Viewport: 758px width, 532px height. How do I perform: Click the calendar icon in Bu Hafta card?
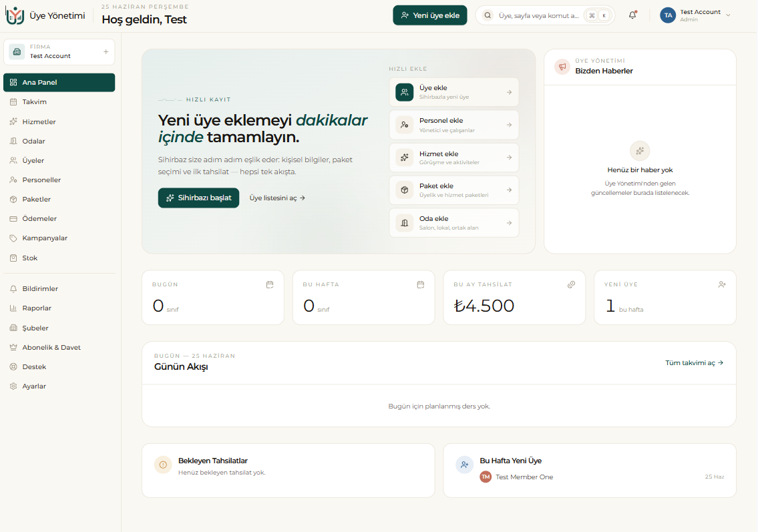[421, 284]
